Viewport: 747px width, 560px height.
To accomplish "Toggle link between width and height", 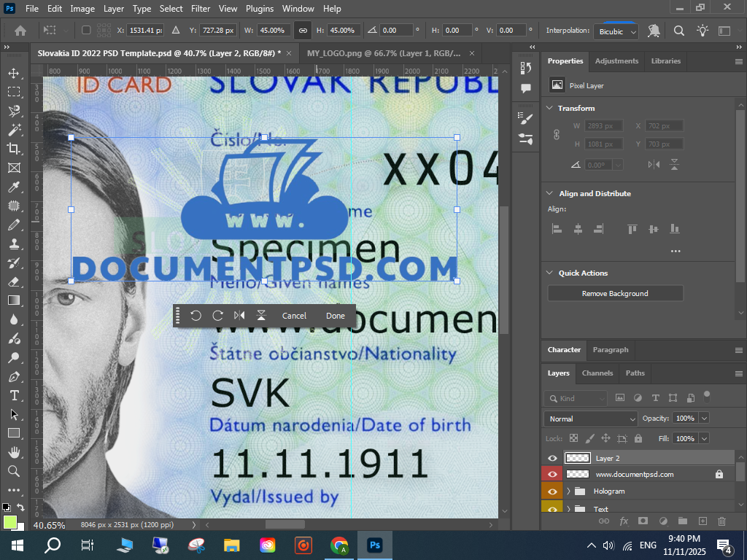I will pyautogui.click(x=302, y=31).
